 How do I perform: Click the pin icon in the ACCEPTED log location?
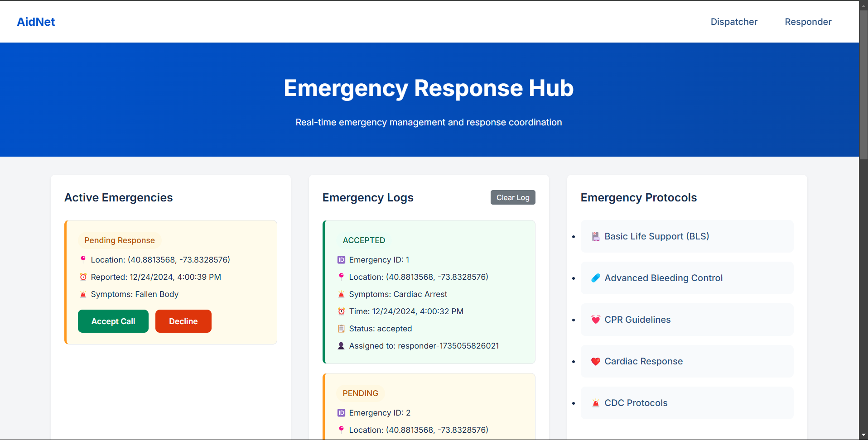pyautogui.click(x=341, y=277)
